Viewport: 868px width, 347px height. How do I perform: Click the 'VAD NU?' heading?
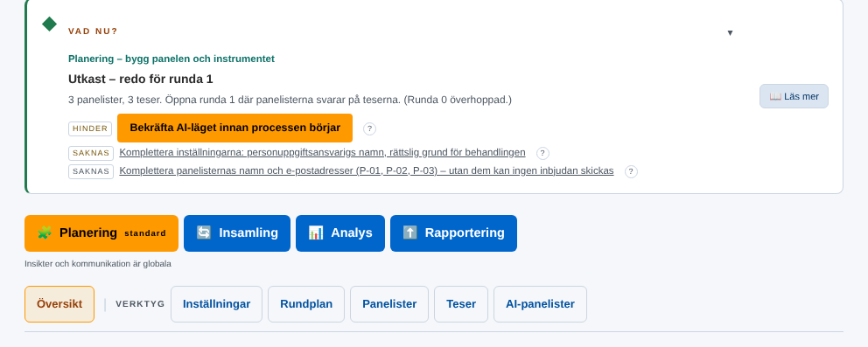click(x=93, y=31)
